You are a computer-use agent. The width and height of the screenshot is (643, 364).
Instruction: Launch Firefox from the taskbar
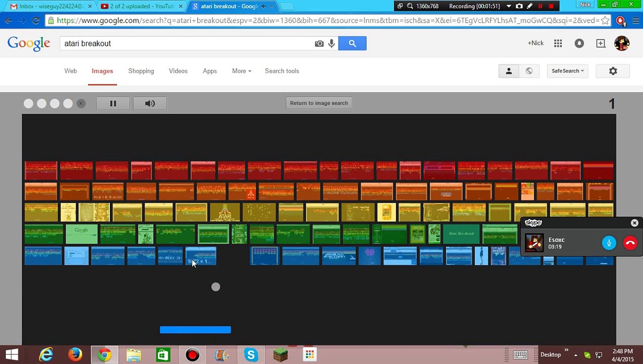(75, 355)
